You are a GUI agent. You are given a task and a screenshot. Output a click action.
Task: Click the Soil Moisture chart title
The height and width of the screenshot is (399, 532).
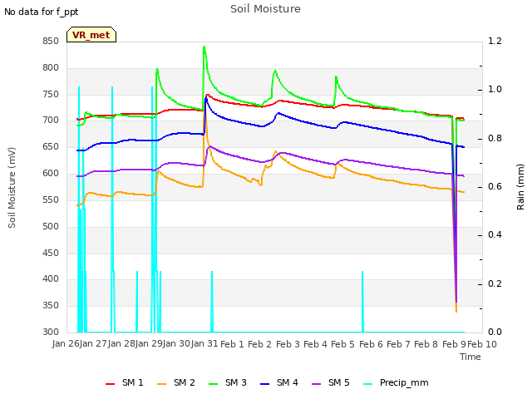pyautogui.click(x=265, y=9)
